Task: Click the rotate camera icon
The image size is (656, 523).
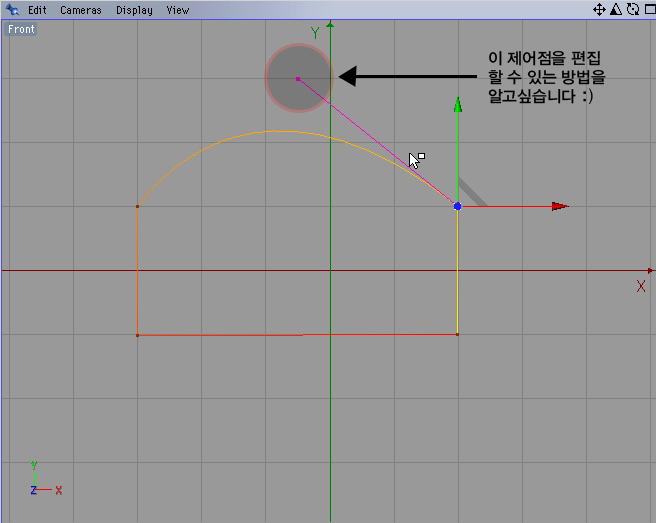Action: tap(633, 9)
